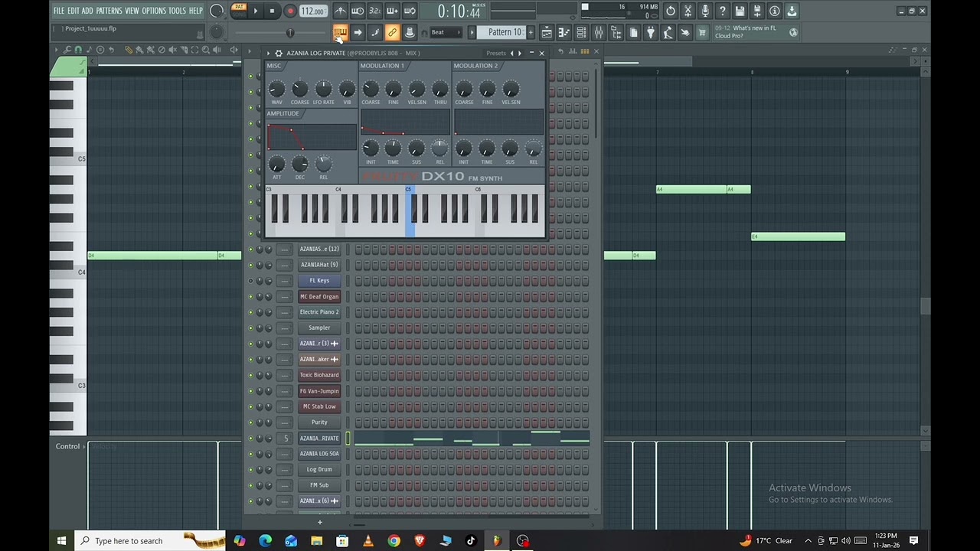The image size is (980, 551).
Task: Toggle the metronome icon
Action: tap(340, 11)
